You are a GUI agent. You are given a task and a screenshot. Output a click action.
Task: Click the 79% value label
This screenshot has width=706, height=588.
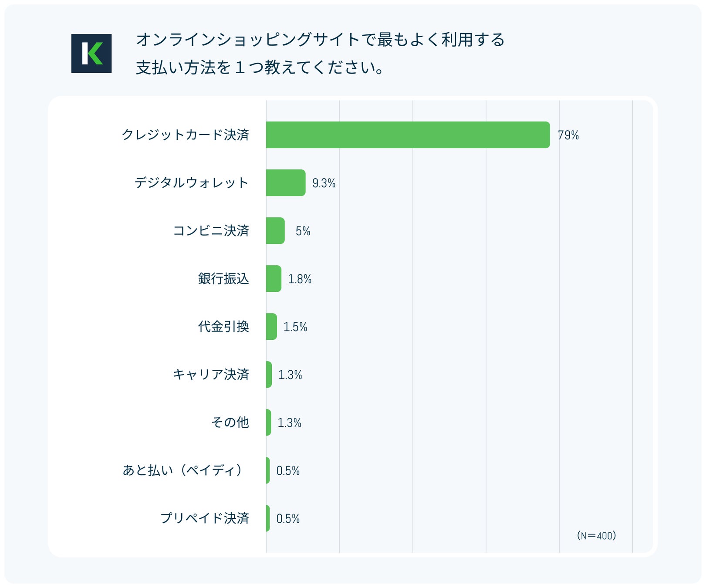[x=568, y=135]
